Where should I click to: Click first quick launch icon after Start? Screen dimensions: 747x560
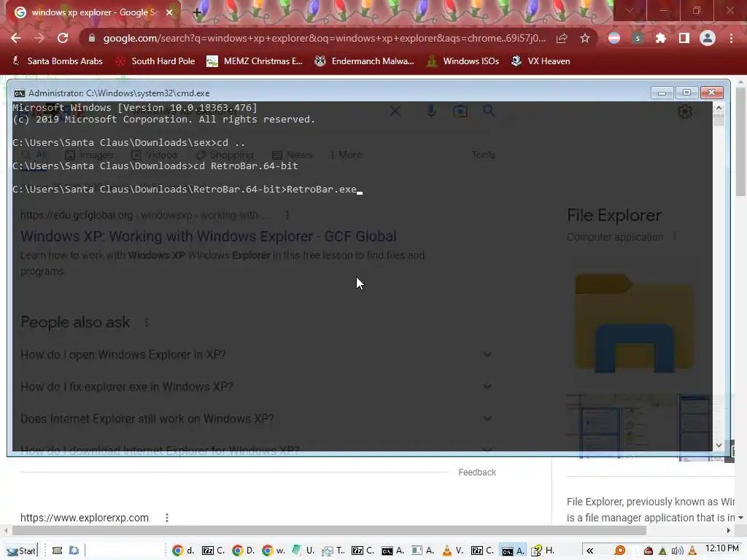[57, 551]
